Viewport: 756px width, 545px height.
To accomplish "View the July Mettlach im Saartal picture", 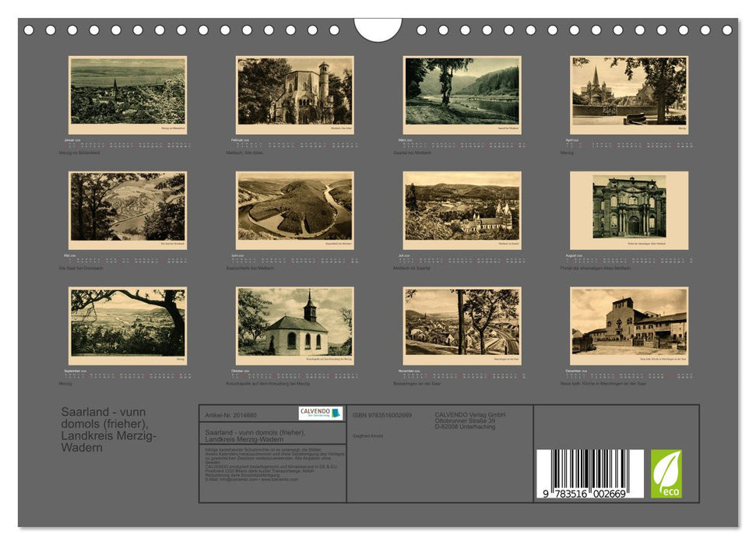I will pyautogui.click(x=462, y=210).
